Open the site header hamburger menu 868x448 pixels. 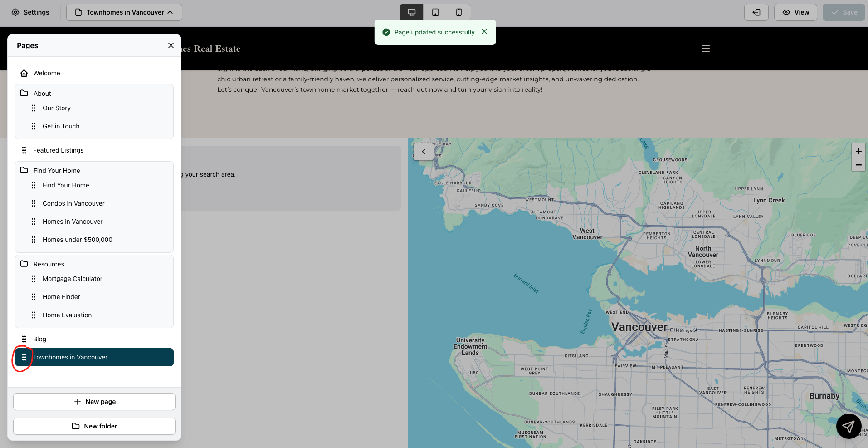click(706, 49)
